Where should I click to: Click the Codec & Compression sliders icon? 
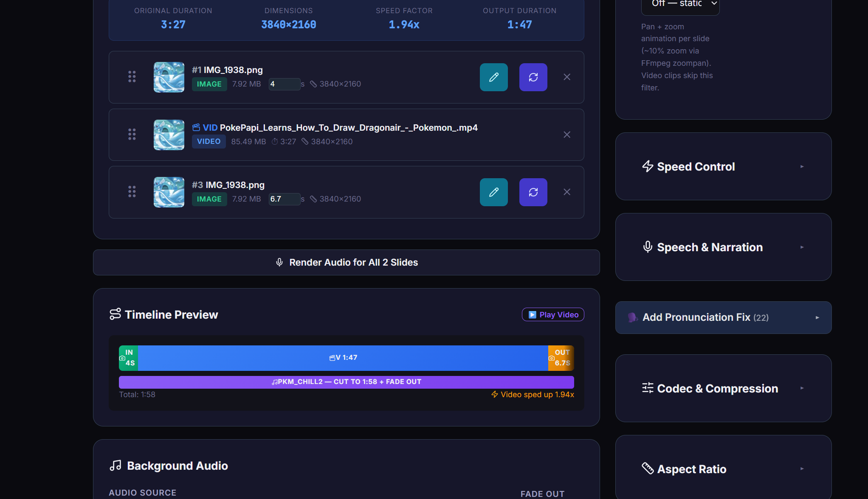(x=648, y=388)
